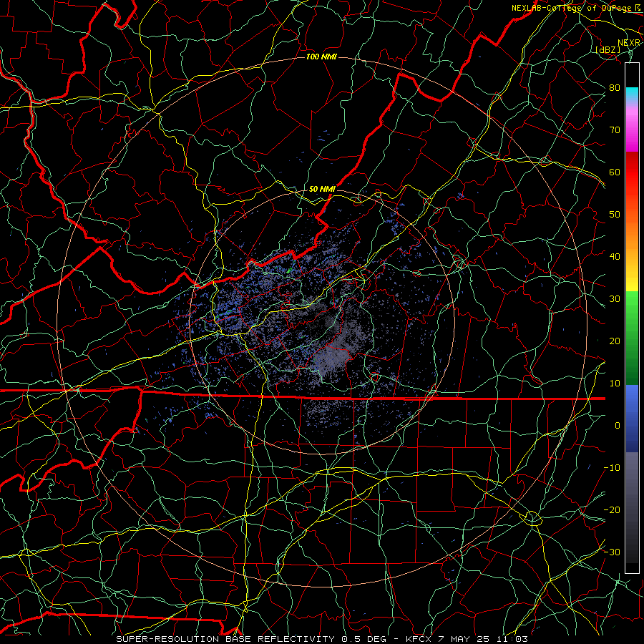The image size is (644, 644).
Task: Click the blue band of the color bar
Action: pos(632,418)
